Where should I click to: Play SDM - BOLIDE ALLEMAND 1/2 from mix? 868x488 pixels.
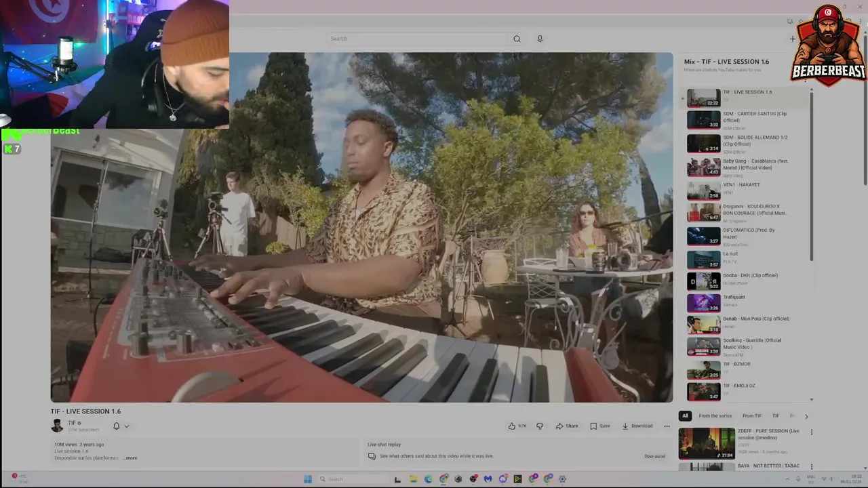tap(746, 144)
